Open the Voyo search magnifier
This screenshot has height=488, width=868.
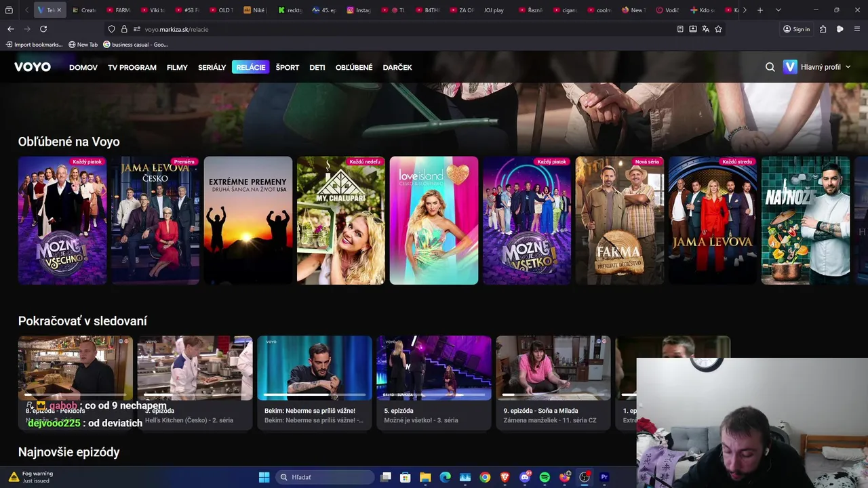click(x=770, y=67)
